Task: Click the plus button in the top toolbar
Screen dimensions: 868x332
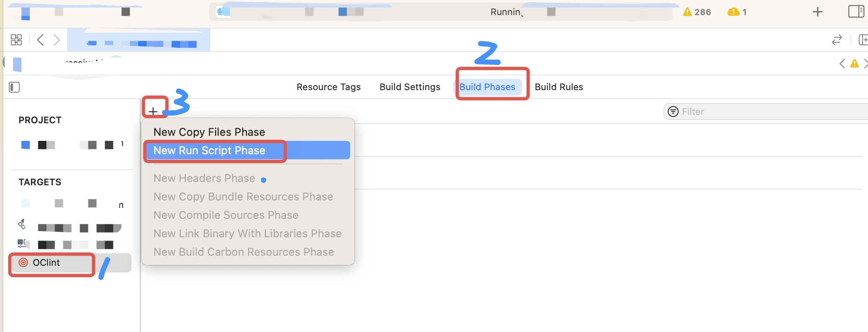Action: tap(817, 12)
